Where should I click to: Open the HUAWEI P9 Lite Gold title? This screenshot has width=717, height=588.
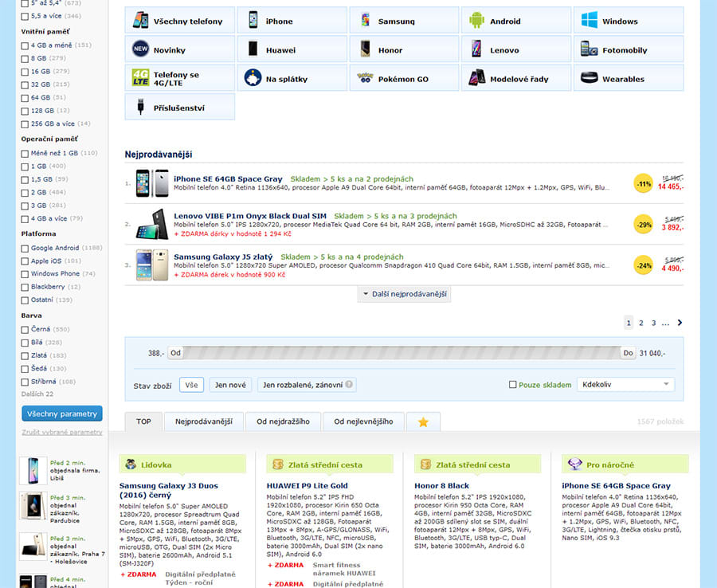tap(308, 485)
